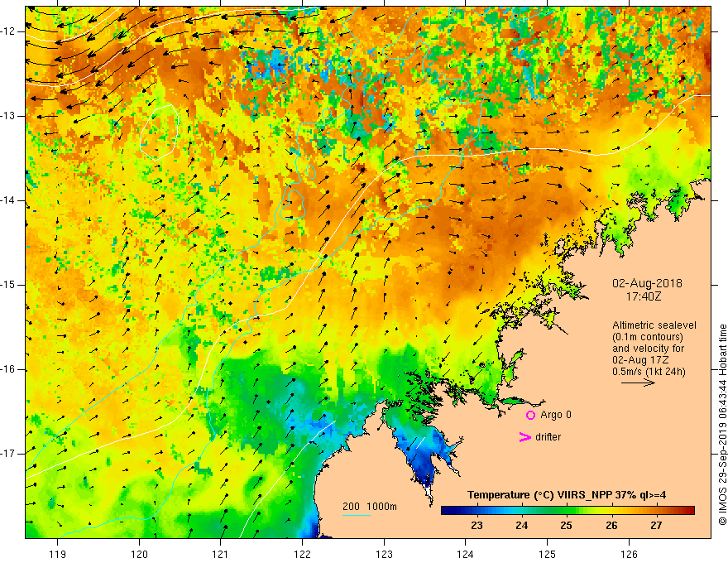Click the cyan 200 1000m depth line
The height and width of the screenshot is (563, 728).
pyautogui.click(x=356, y=515)
